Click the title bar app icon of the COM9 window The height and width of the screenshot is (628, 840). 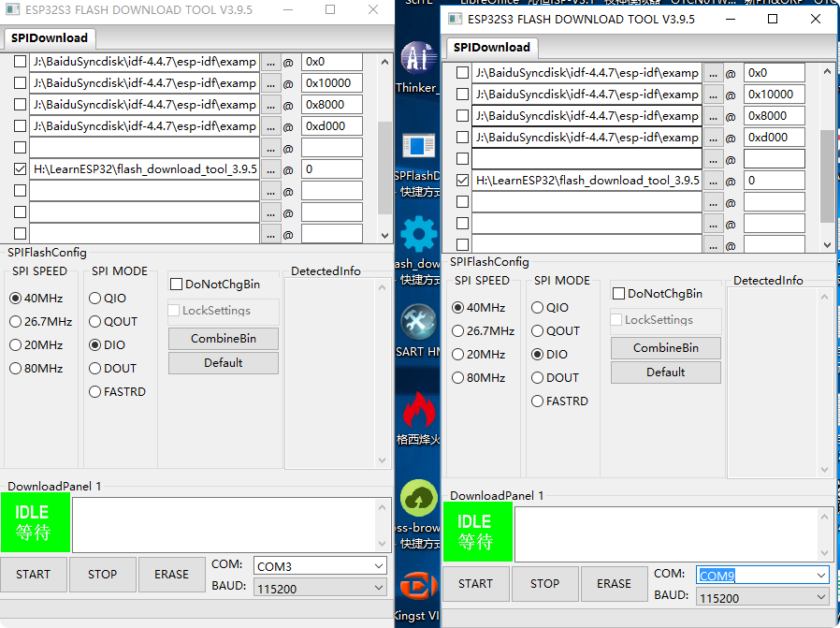click(455, 20)
